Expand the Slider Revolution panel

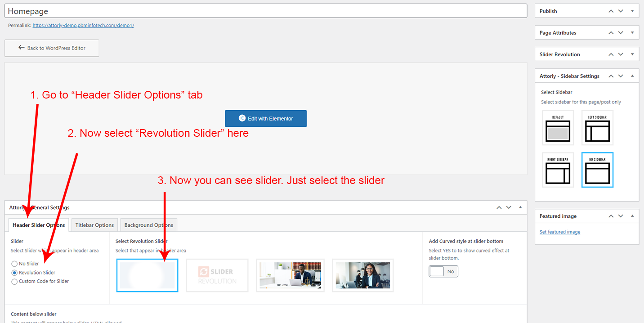pyautogui.click(x=632, y=54)
